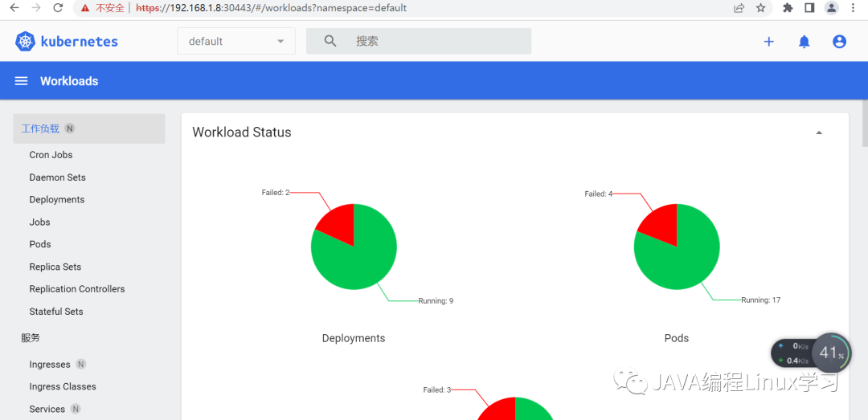Open Jobs in the sidebar
Viewport: 868px width, 420px height.
click(40, 222)
